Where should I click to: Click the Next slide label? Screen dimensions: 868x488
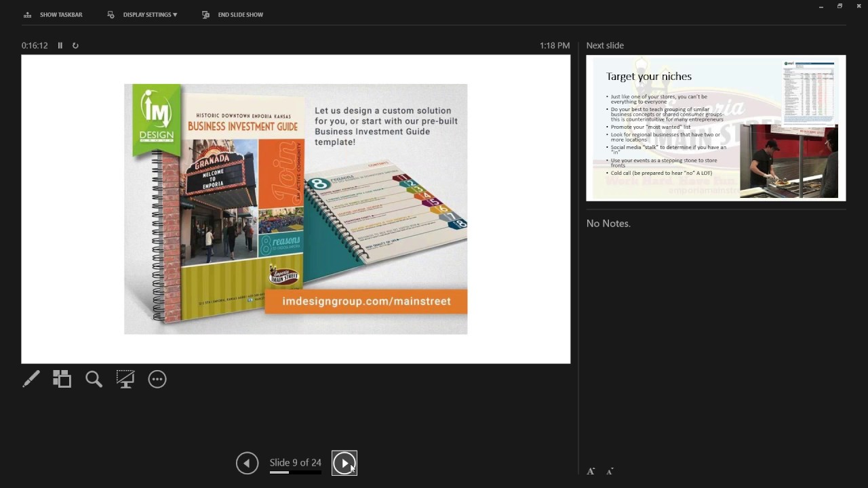pyautogui.click(x=605, y=45)
